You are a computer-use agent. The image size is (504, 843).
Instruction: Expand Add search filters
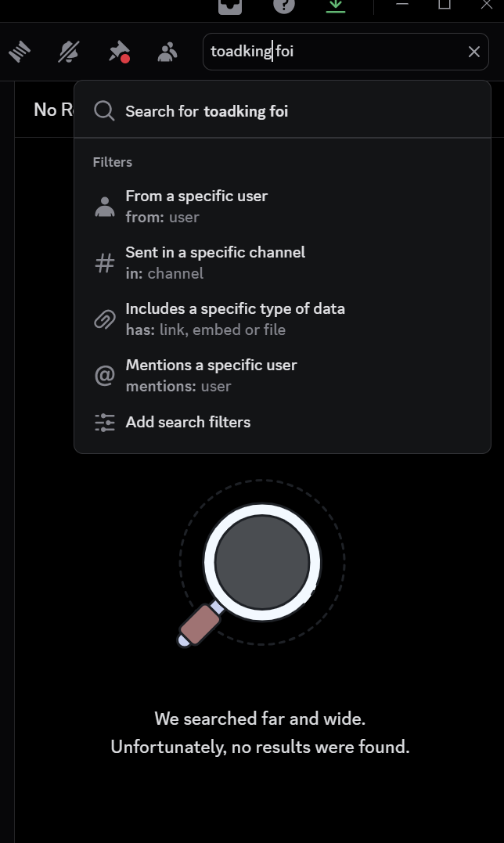(188, 423)
